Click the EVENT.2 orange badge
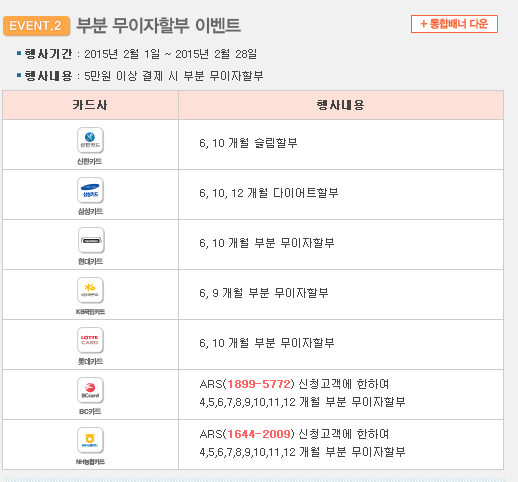Viewport: 518px width, 482px height. (36, 26)
